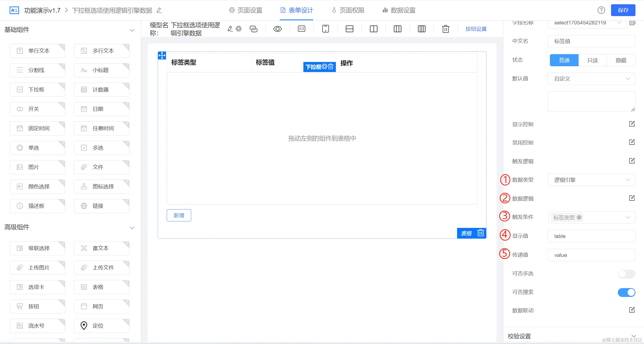
Task: Set the 状态 option to 只读
Action: click(x=592, y=60)
